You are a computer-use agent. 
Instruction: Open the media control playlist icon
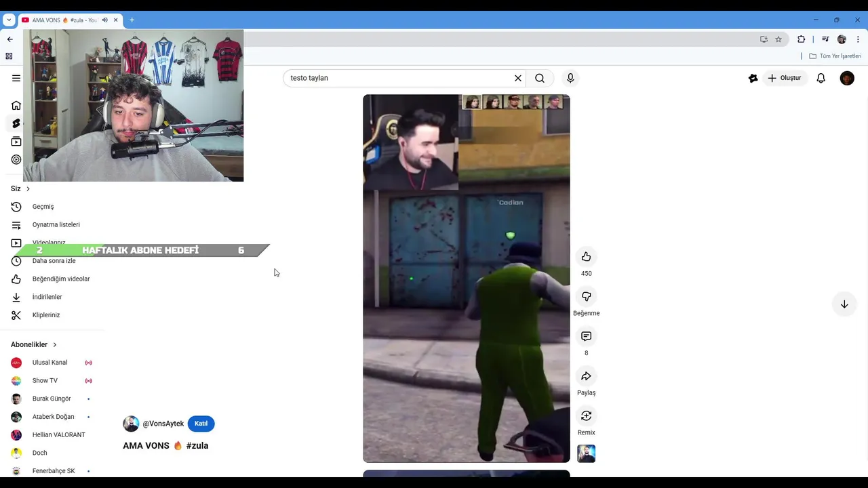coord(825,39)
